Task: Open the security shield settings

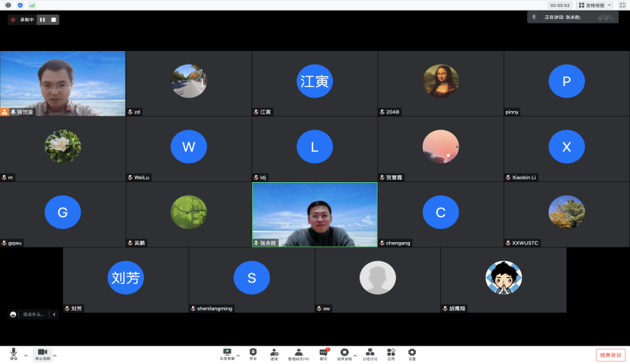Action: [x=253, y=353]
